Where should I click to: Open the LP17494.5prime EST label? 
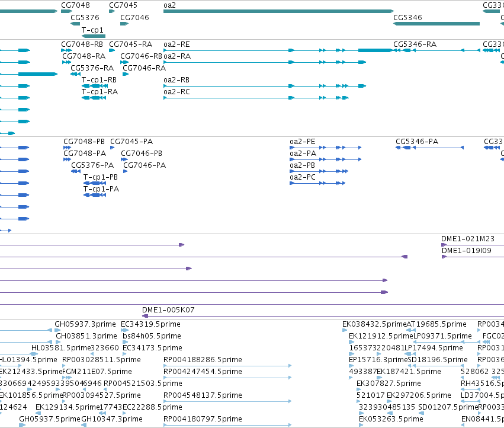[x=434, y=348]
